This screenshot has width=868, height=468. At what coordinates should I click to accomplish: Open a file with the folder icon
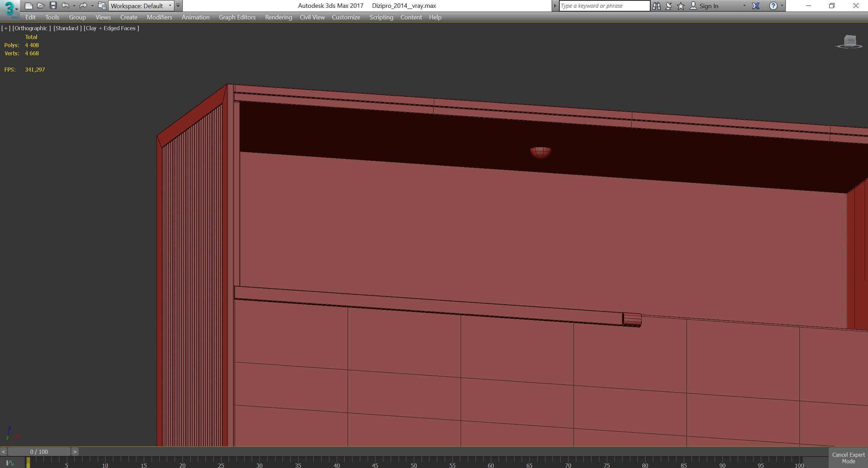coord(41,6)
